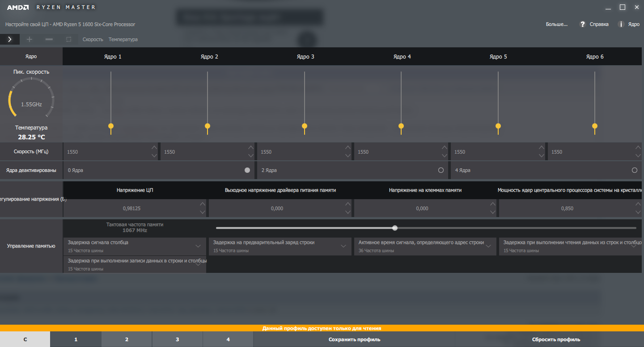Expand the side panel with the arrow button

coord(9,39)
